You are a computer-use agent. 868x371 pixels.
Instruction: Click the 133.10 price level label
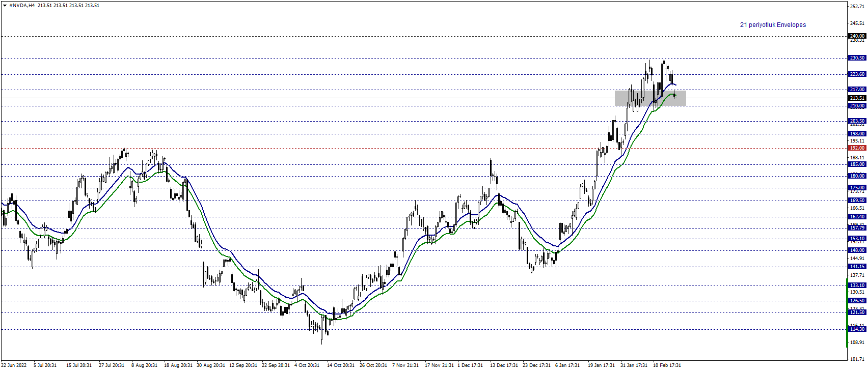[857, 286]
